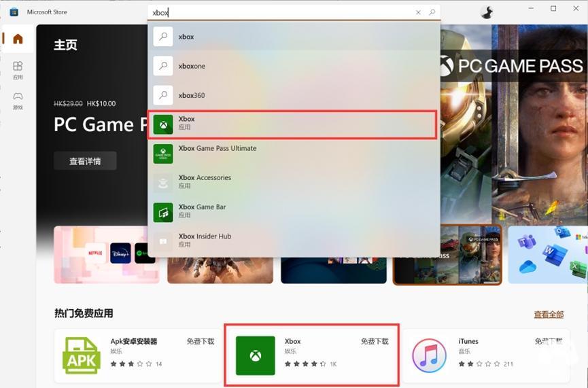Open the Apps (应用) sidebar section

[18, 70]
